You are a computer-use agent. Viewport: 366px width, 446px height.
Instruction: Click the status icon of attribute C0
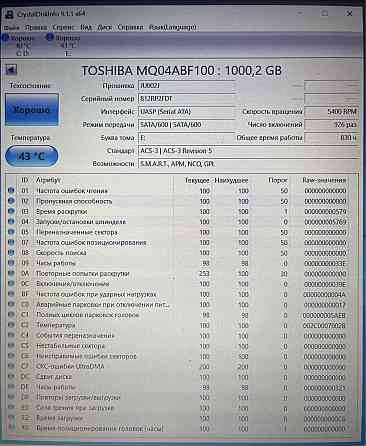click(11, 304)
